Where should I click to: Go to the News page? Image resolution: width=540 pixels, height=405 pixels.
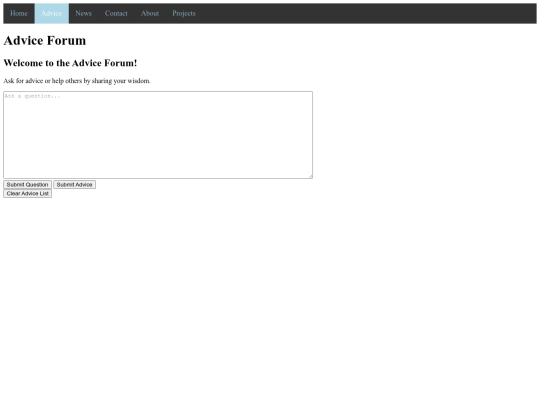click(x=83, y=13)
